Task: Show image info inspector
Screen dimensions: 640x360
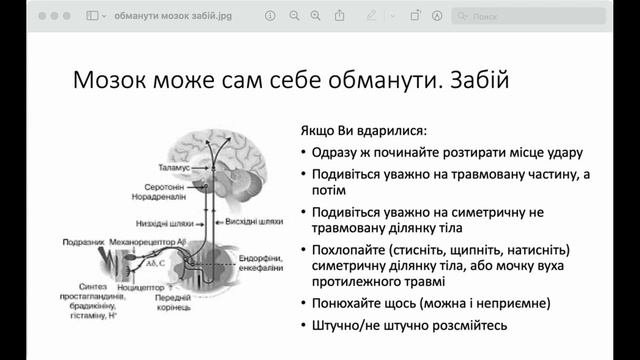Action: (x=270, y=16)
